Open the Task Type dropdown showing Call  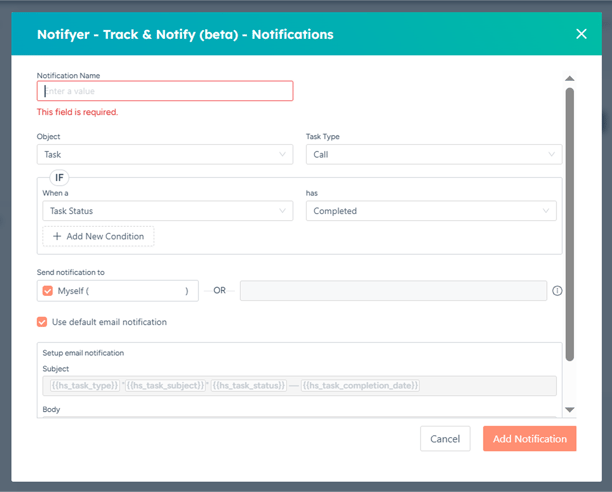coord(434,155)
